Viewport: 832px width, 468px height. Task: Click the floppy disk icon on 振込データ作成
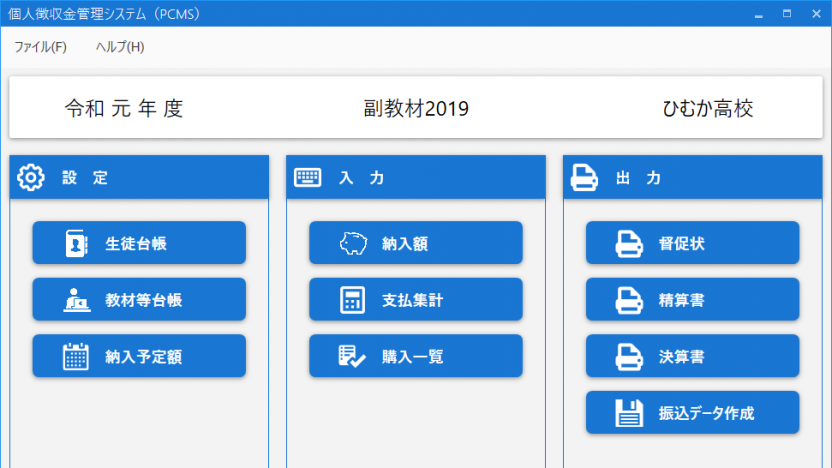click(x=628, y=413)
